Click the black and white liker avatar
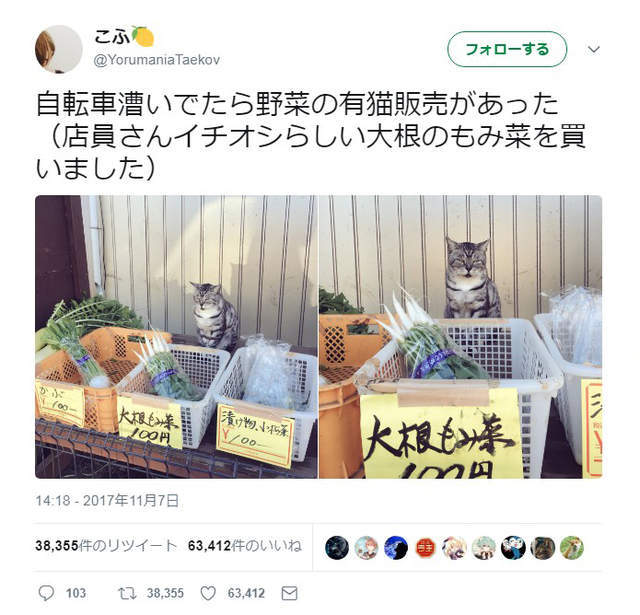Viewport: 640px width, 615px height. (513, 547)
